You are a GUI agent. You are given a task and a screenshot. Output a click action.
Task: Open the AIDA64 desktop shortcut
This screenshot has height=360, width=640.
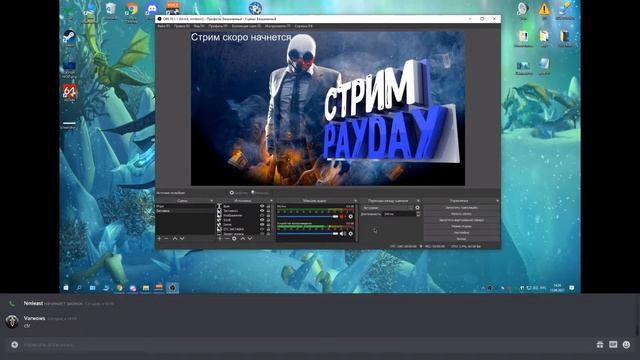[x=69, y=93]
